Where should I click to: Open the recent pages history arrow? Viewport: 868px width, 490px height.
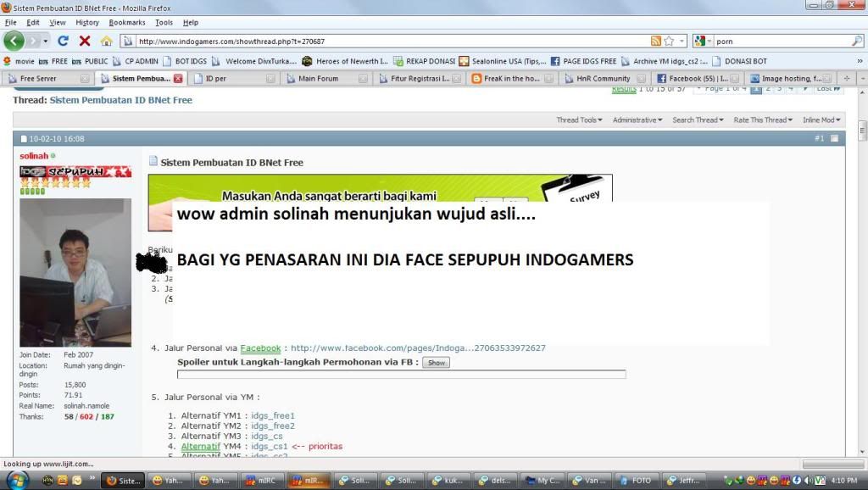(x=46, y=41)
